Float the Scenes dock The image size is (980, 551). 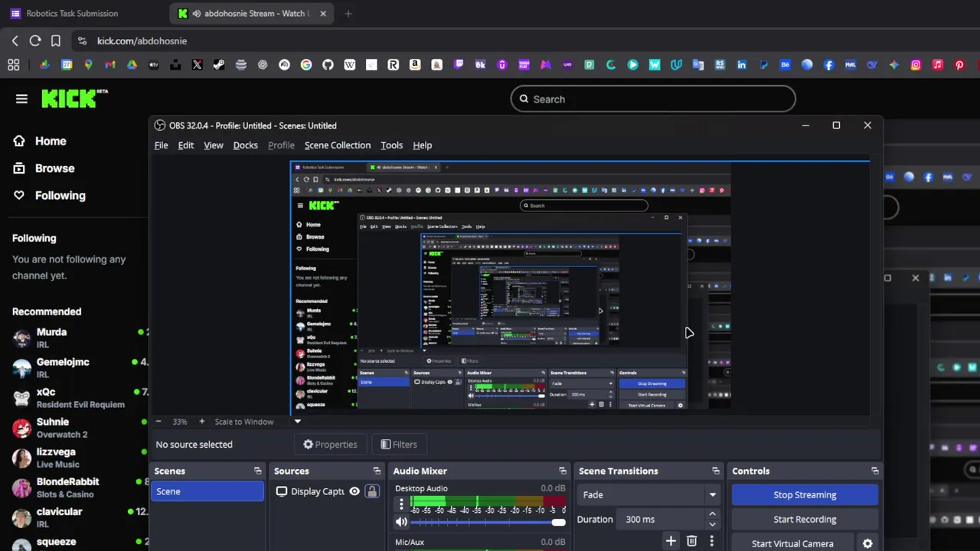click(257, 471)
